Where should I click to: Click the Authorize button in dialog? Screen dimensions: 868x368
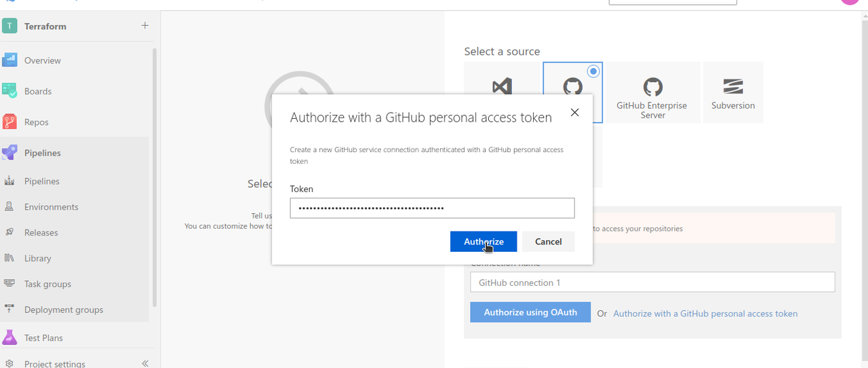coord(484,242)
